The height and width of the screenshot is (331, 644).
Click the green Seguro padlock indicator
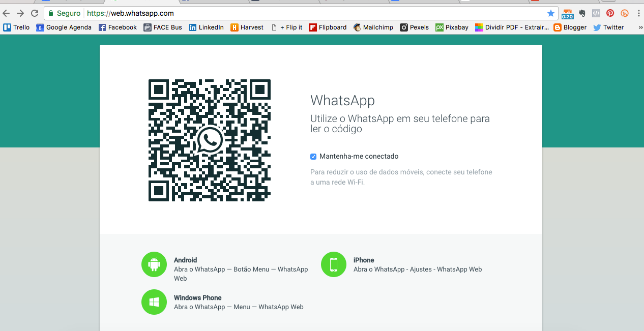pyautogui.click(x=64, y=13)
